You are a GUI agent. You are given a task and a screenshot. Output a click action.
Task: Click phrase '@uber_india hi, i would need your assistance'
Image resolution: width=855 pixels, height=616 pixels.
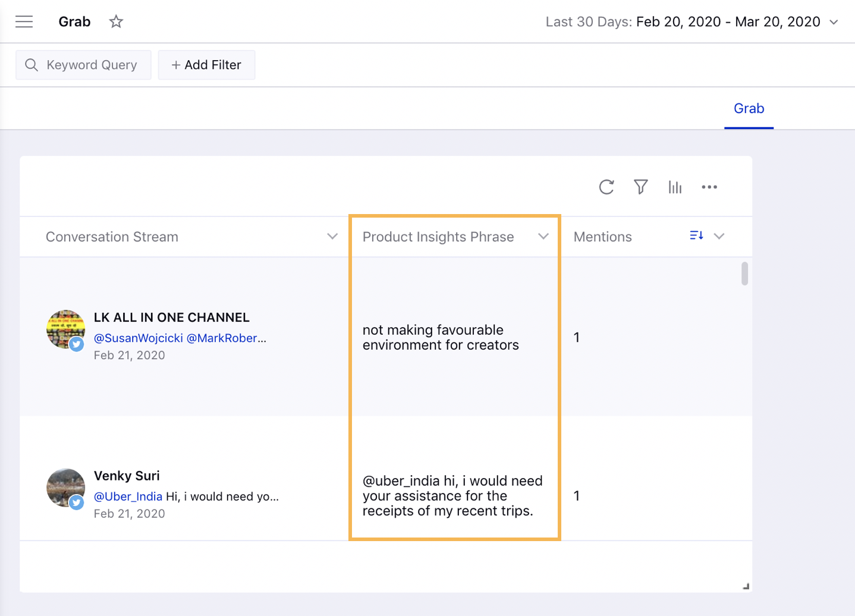click(452, 496)
